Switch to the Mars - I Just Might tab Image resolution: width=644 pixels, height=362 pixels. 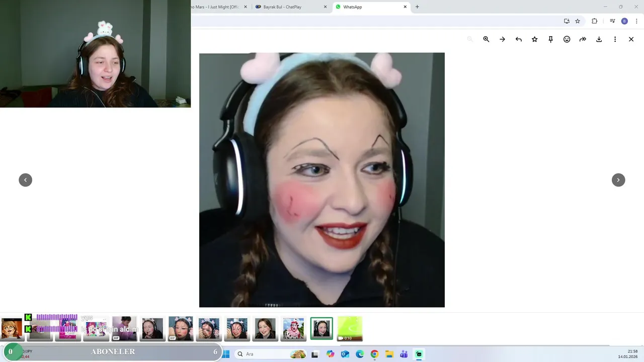(x=216, y=7)
